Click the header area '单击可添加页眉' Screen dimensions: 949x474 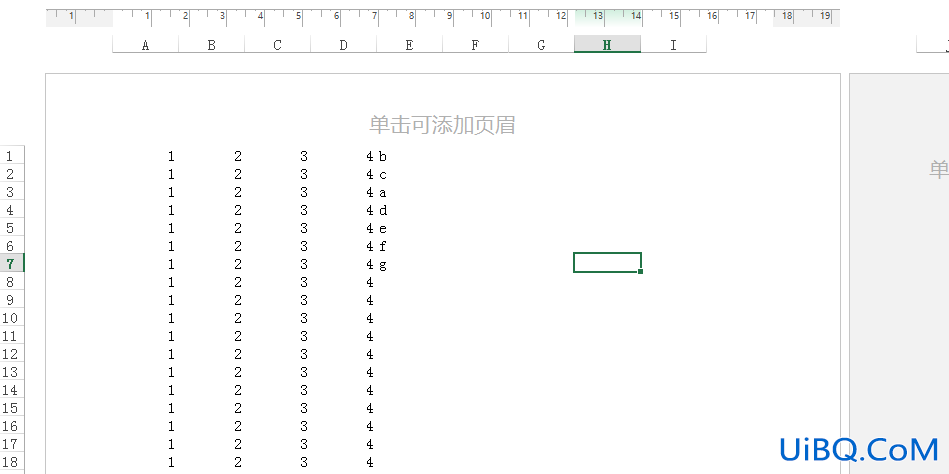pos(442,125)
